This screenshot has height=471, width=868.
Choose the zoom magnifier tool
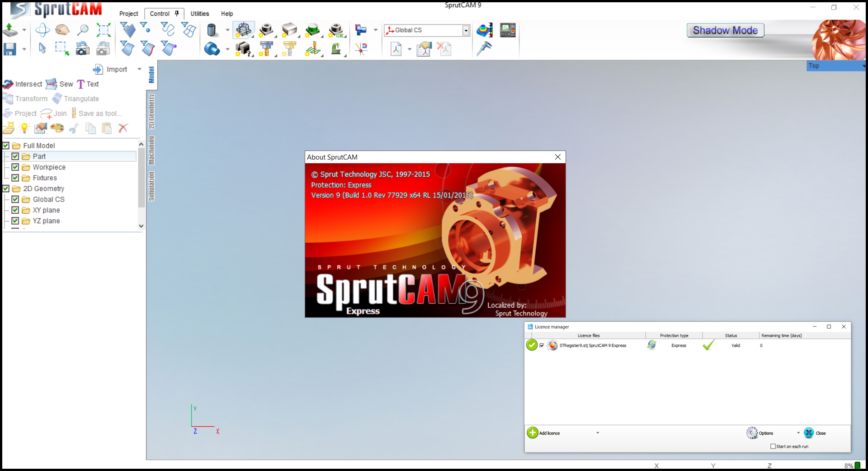pyautogui.click(x=83, y=30)
